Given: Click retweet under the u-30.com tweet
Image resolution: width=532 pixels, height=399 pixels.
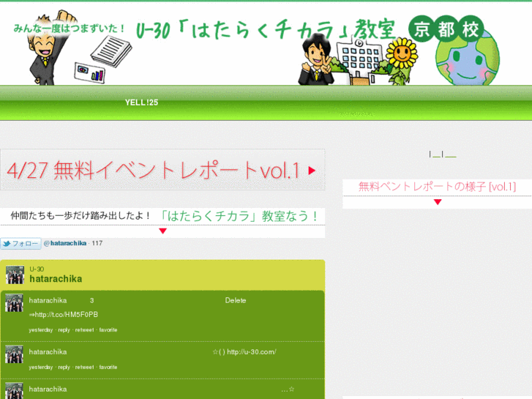Looking at the screenshot, I should point(84,367).
